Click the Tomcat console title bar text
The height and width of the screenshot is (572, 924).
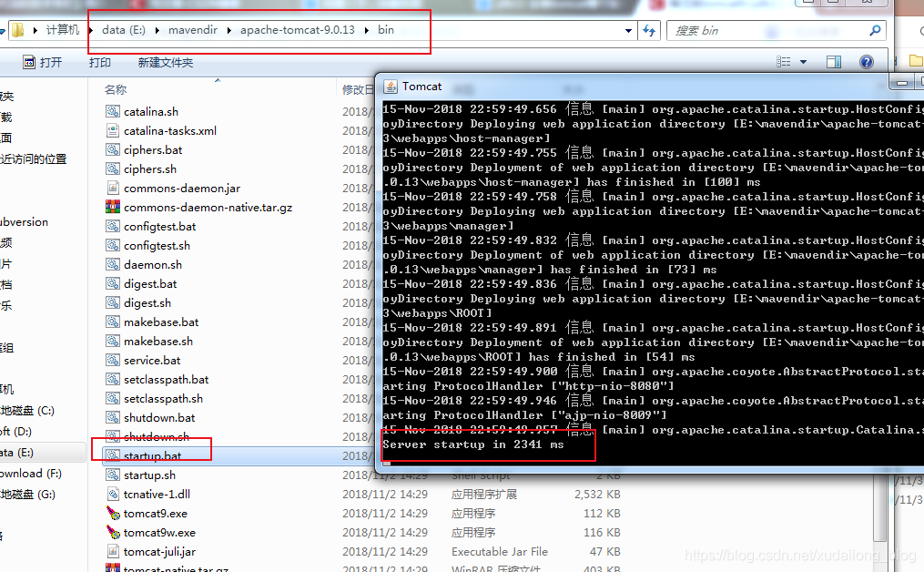coord(421,87)
